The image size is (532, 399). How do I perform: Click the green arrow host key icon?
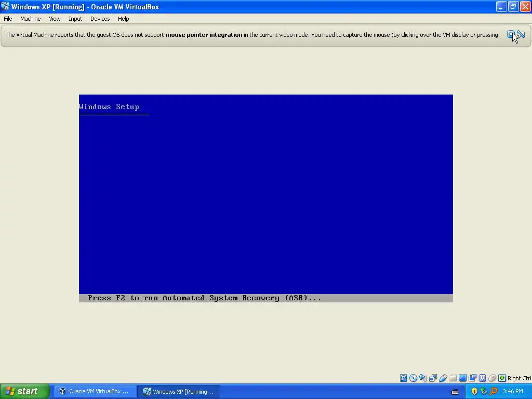click(502, 378)
